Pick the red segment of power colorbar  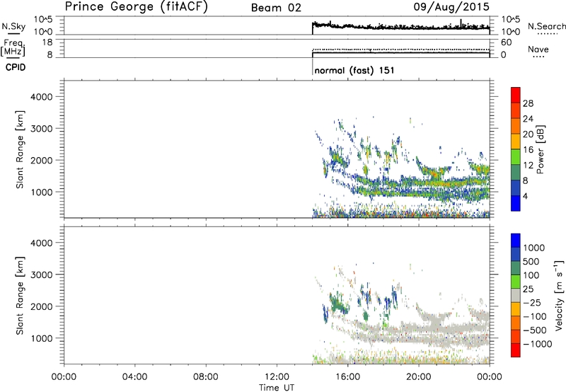[516, 95]
